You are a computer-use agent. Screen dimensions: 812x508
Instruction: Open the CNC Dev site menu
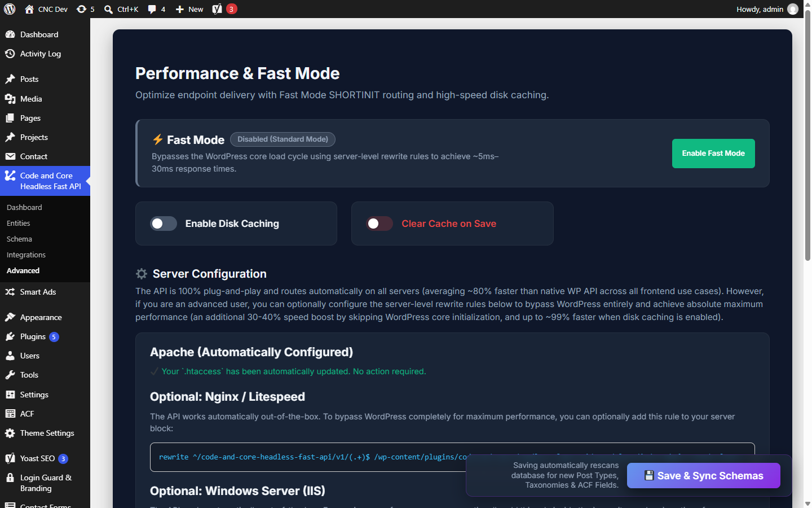coord(46,9)
